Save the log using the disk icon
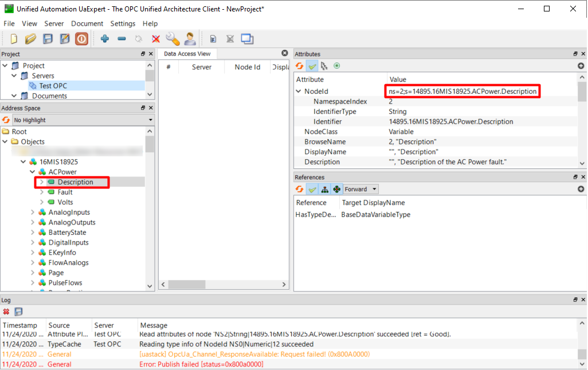The height and width of the screenshot is (370, 588). (18, 312)
